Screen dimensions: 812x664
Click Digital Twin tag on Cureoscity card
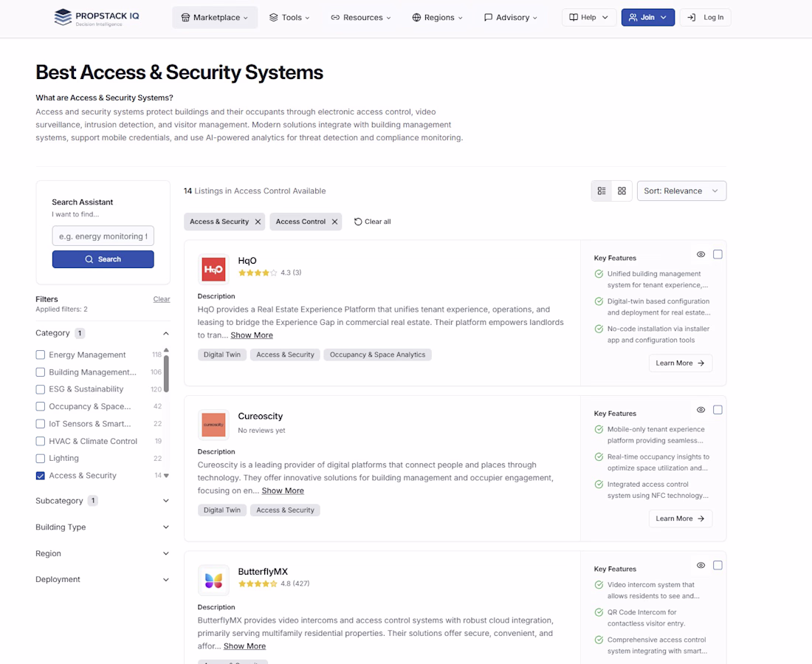221,510
